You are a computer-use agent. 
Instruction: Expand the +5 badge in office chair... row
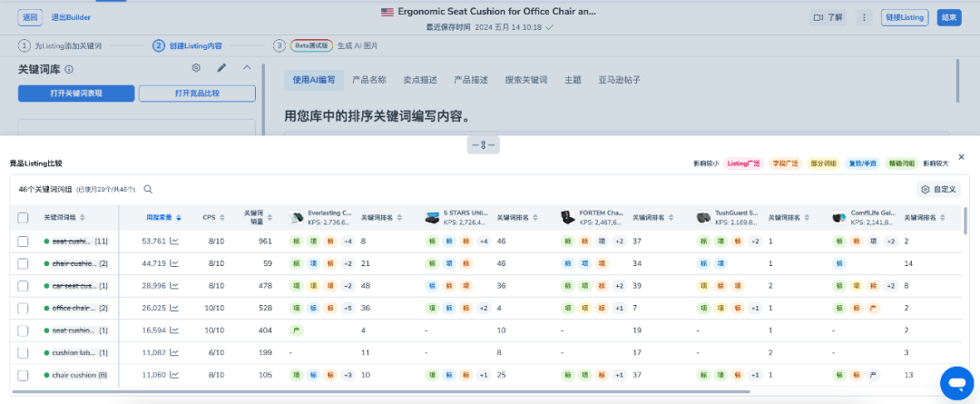[x=348, y=308]
